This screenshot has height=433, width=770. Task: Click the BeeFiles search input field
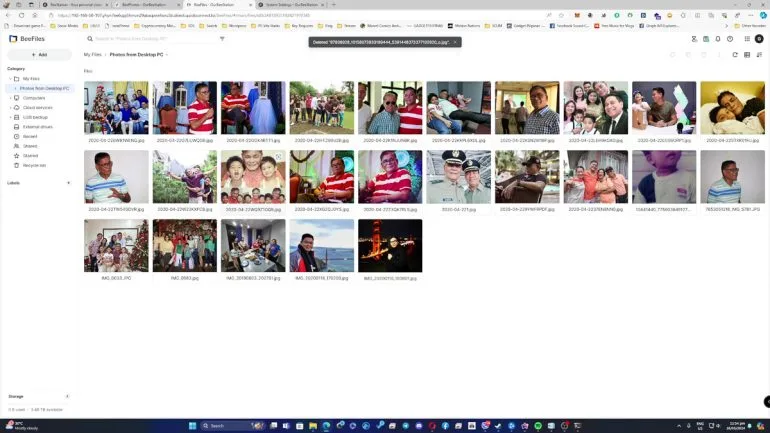[156, 39]
